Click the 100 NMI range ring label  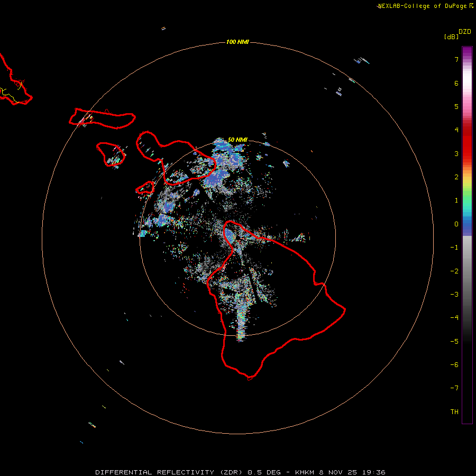(x=237, y=42)
